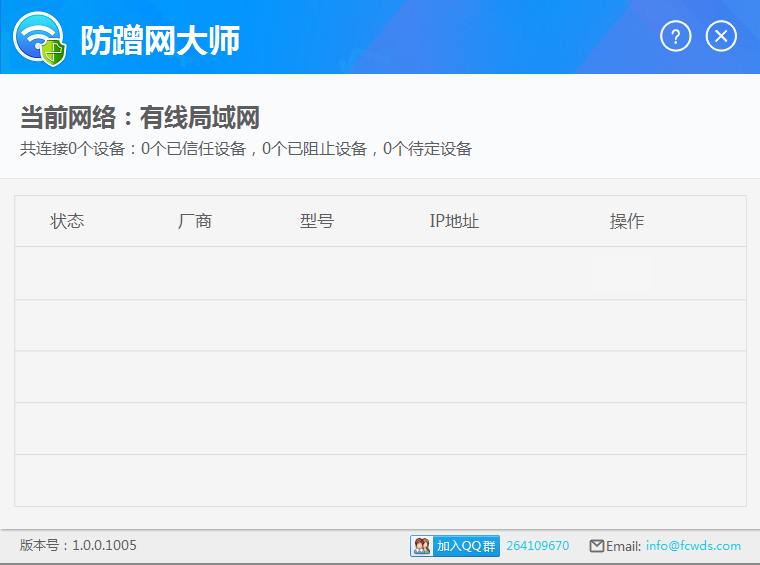Click the 状态 column header

click(x=67, y=221)
